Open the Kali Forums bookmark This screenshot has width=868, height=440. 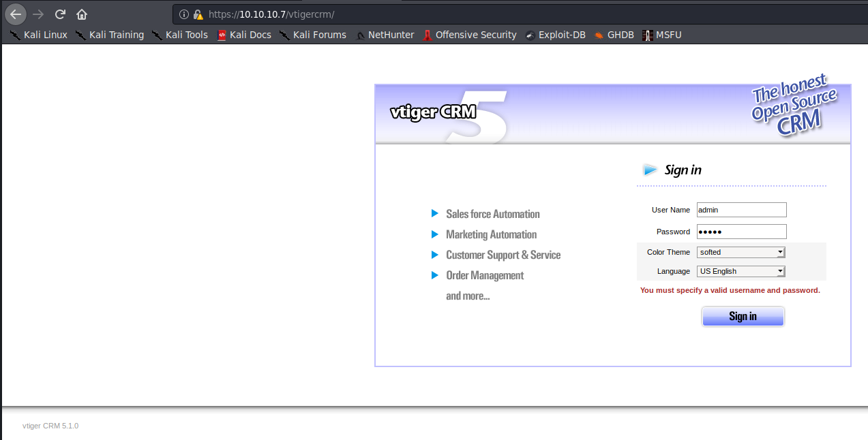(313, 35)
